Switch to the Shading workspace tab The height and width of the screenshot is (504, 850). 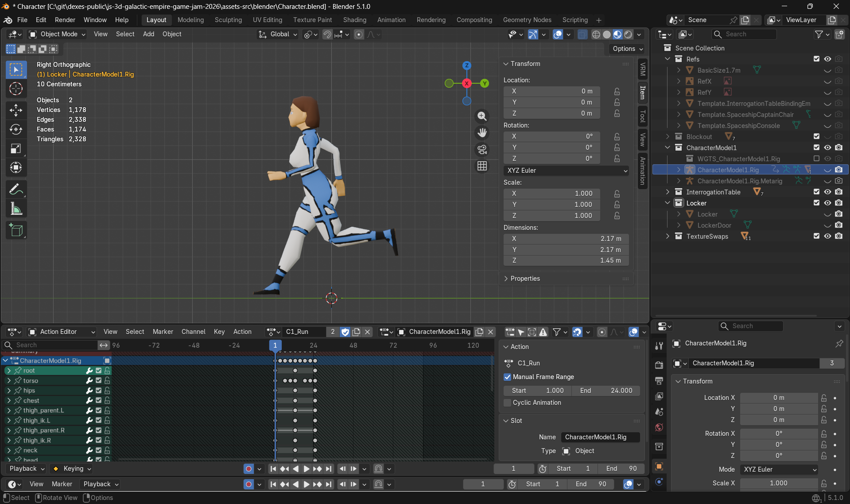click(354, 20)
